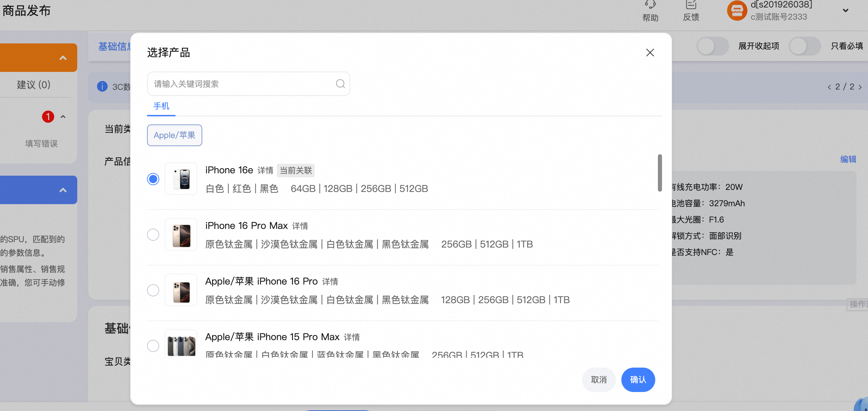Go to previous tip page arrow
This screenshot has height=411, width=868.
[829, 87]
